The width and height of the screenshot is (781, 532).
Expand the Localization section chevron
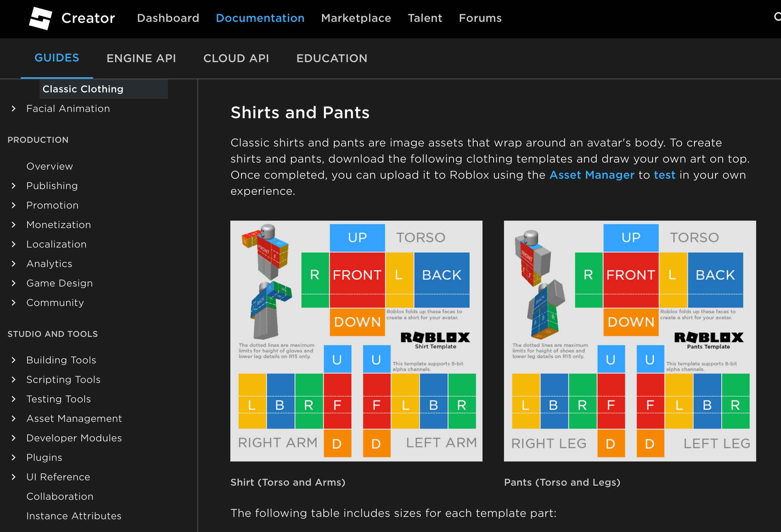(x=13, y=244)
